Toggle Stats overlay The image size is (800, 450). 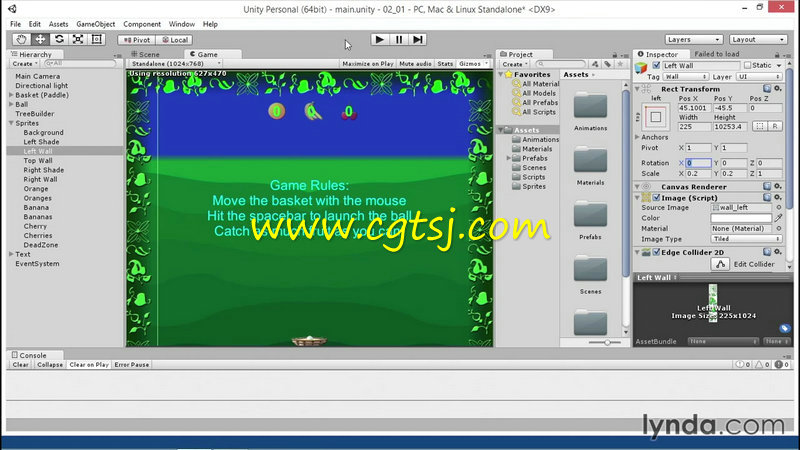click(445, 64)
